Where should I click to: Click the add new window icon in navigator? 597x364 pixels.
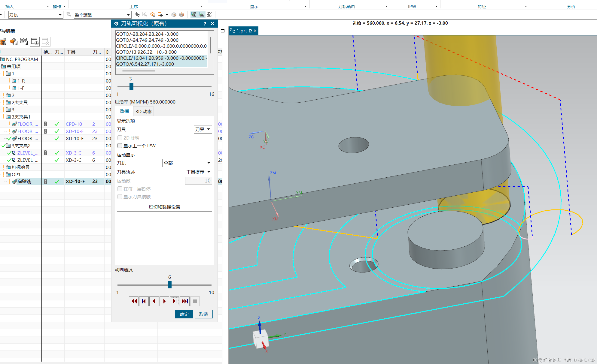pyautogui.click(x=35, y=42)
